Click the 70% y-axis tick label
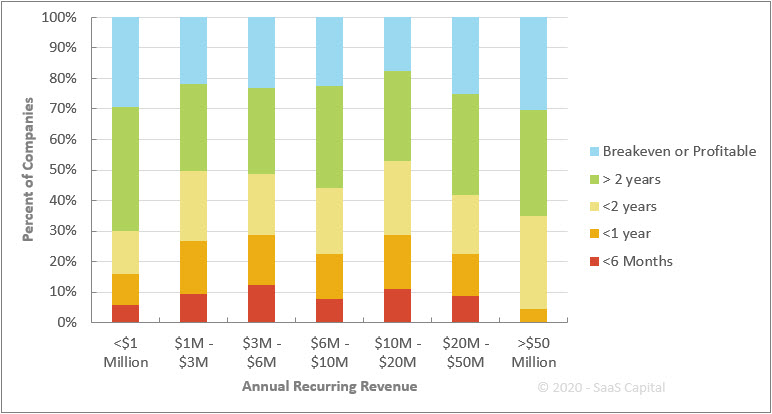Viewport: 772px width, 414px height. click(x=63, y=109)
